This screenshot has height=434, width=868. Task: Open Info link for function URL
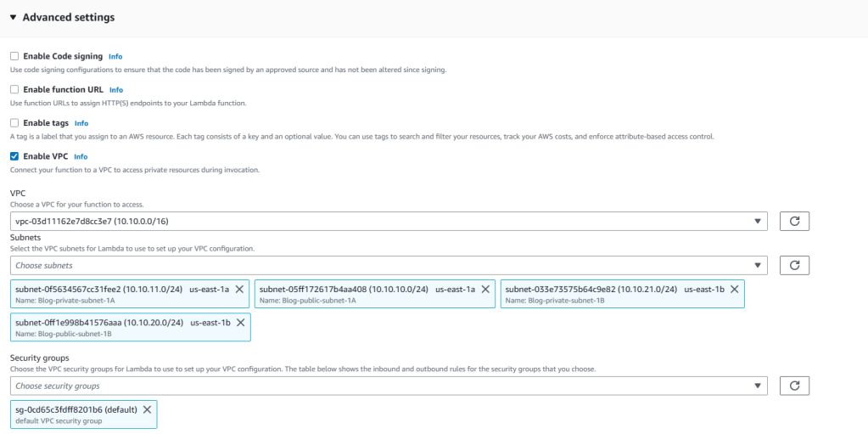pos(116,89)
